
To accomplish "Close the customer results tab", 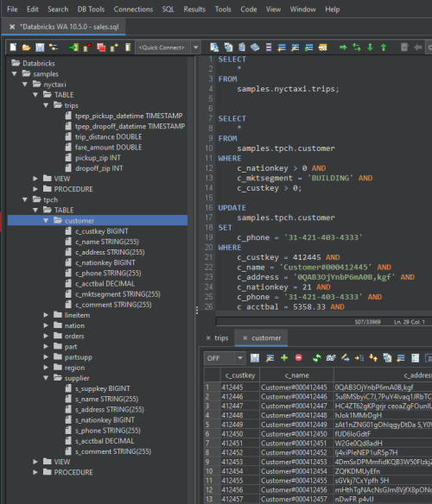I will tap(245, 337).
